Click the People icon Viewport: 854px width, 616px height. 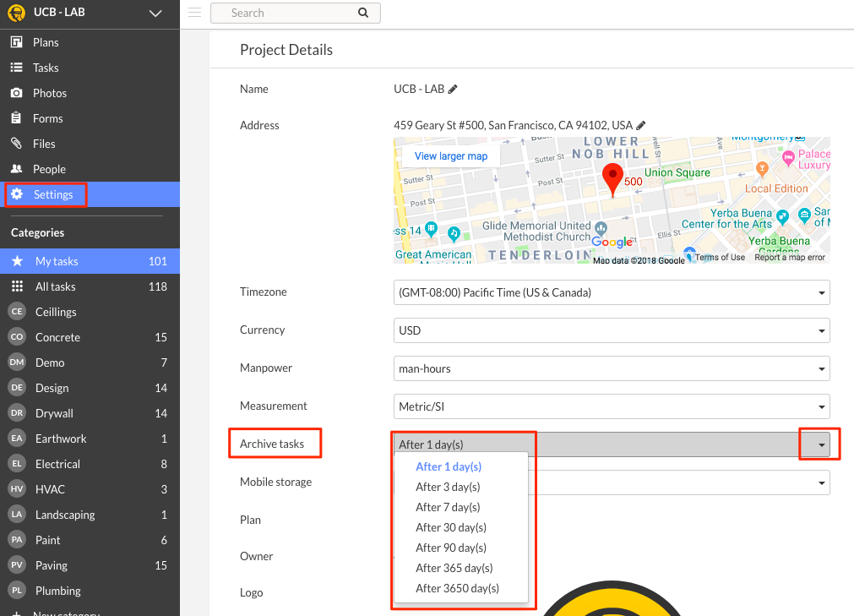[17, 169]
